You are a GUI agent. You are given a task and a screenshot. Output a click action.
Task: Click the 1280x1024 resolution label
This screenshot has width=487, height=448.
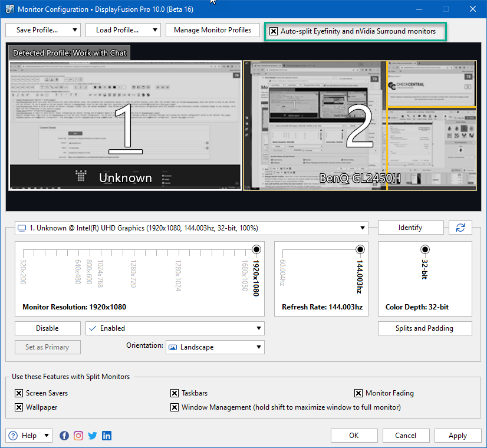click(x=178, y=276)
